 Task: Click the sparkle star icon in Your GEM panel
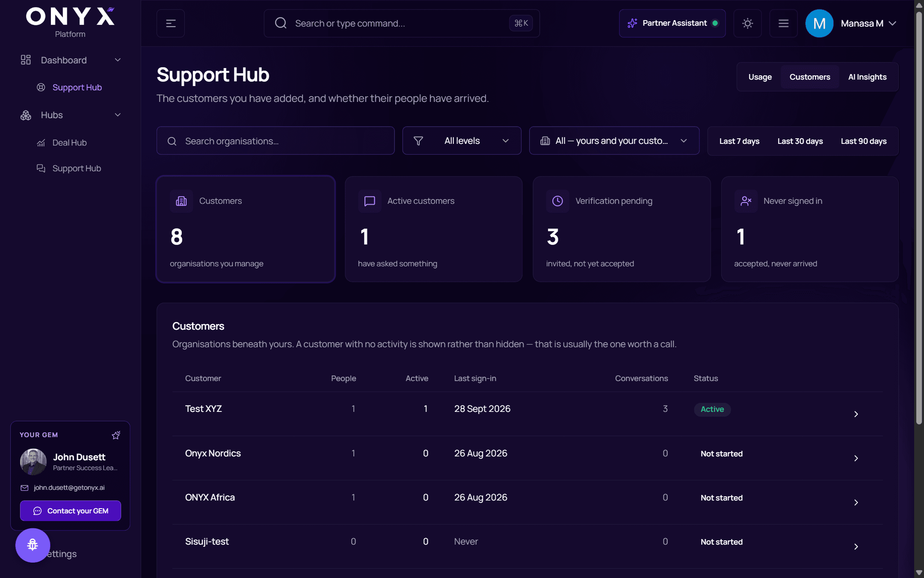point(116,435)
